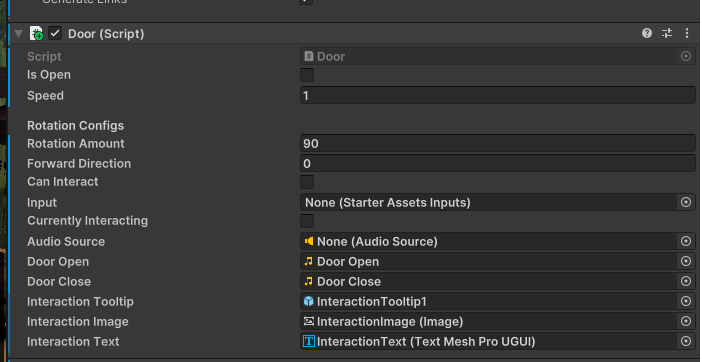
Task: Open object picker for Interaction Image
Action: point(685,321)
